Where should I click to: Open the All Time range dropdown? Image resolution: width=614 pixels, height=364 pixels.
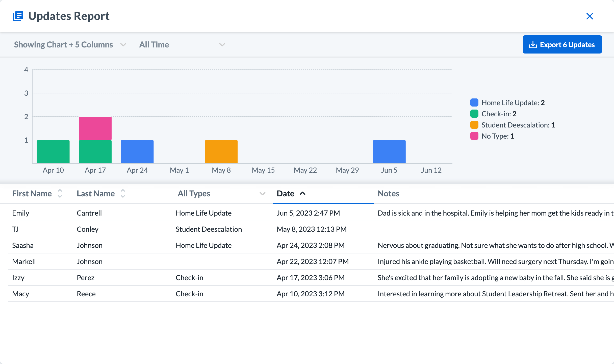[182, 45]
